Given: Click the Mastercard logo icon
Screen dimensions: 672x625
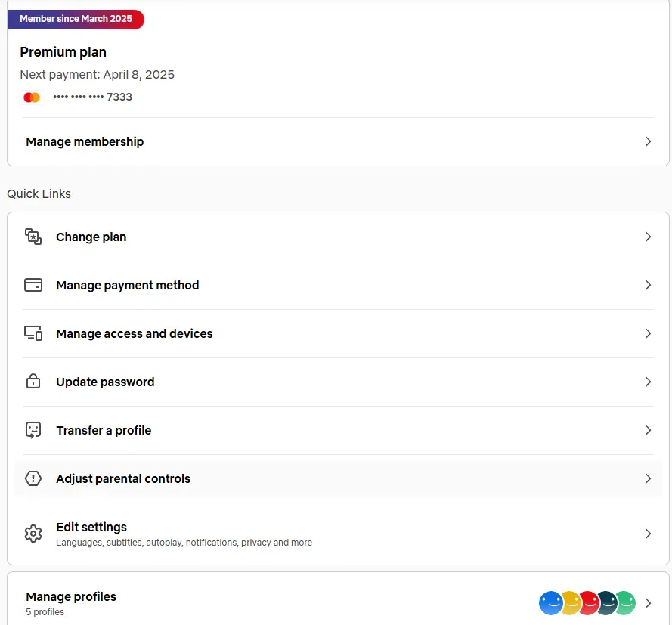Looking at the screenshot, I should pos(32,97).
